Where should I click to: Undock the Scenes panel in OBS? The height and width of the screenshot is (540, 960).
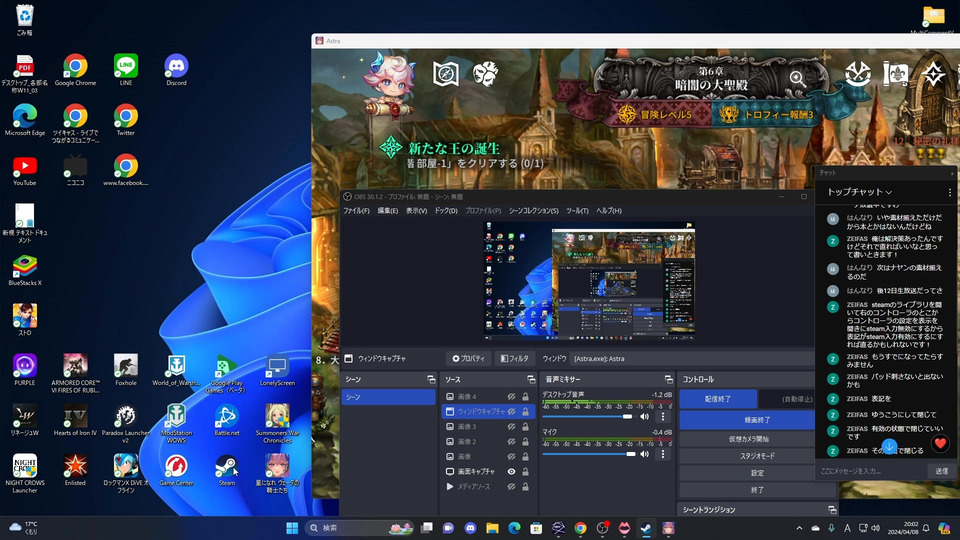pos(431,380)
